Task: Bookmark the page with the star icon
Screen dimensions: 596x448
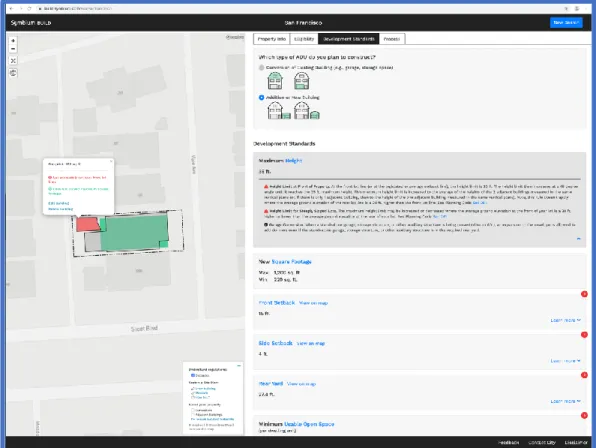Action: click(566, 8)
